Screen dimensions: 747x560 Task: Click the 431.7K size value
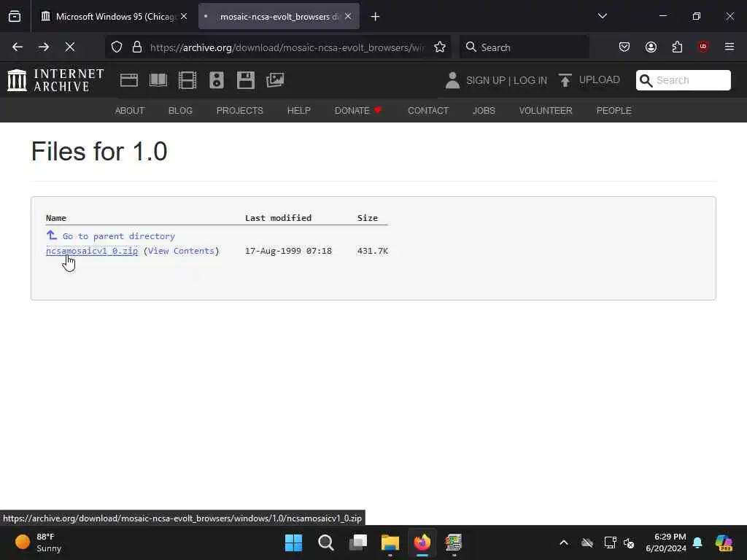373,251
